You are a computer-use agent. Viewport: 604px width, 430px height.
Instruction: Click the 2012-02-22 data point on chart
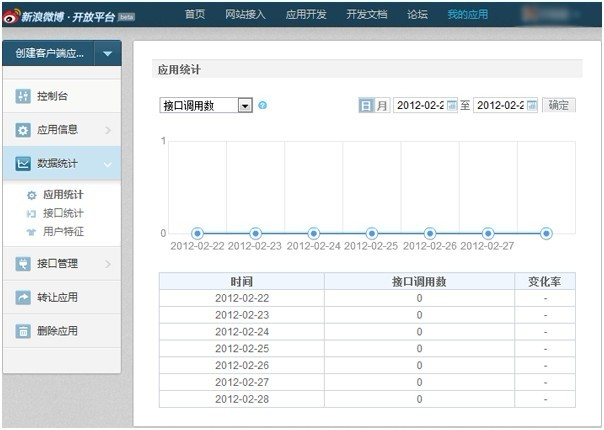pyautogui.click(x=197, y=233)
